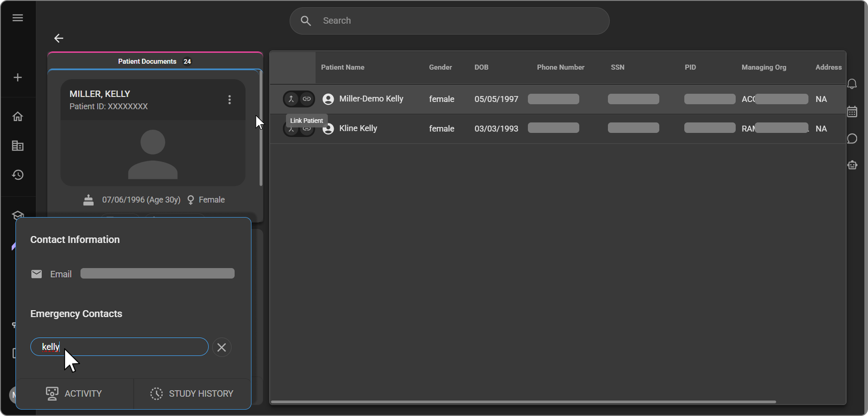Open MILLER, KELLY card three-dot menu
868x416 pixels.
[230, 100]
